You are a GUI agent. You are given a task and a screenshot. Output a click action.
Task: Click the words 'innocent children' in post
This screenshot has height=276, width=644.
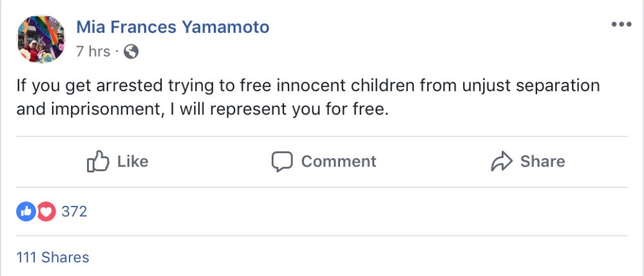coord(316,86)
